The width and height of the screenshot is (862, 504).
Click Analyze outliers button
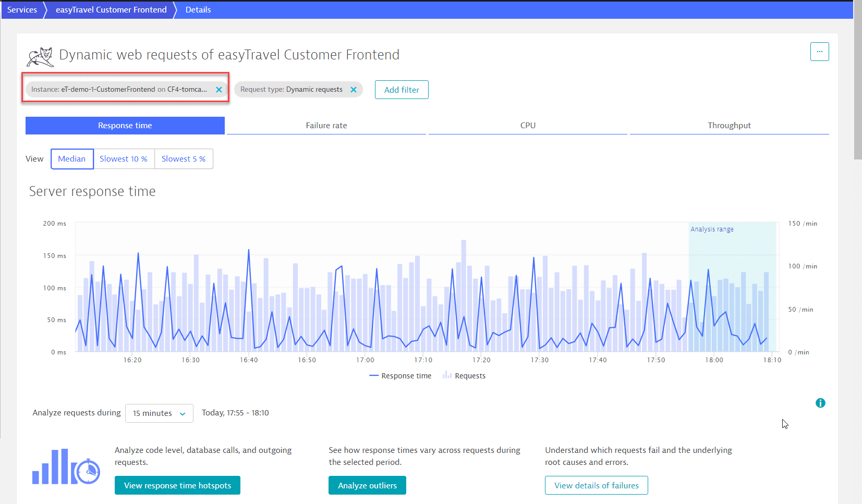coord(367,485)
